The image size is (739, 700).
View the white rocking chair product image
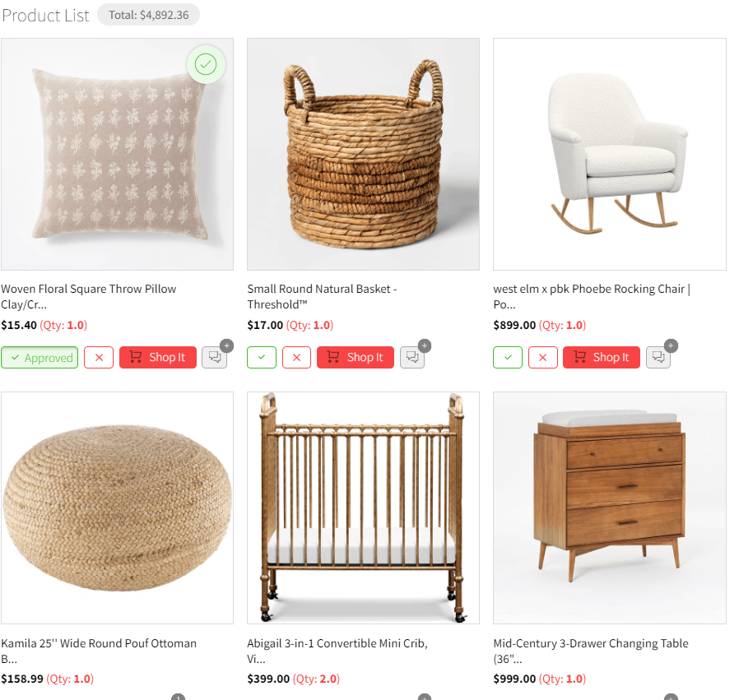610,154
